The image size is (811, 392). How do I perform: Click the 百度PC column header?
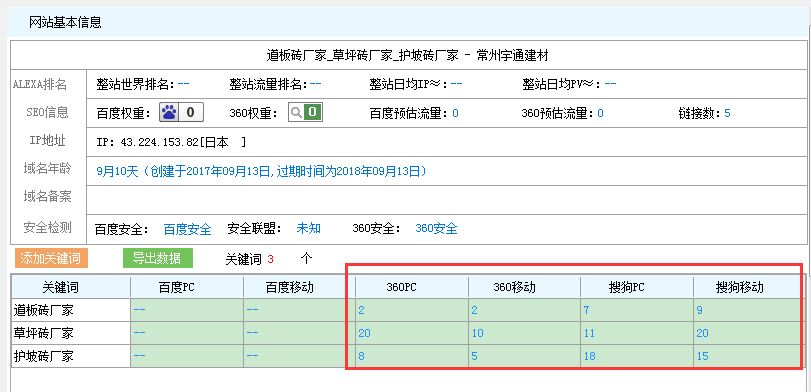click(176, 288)
